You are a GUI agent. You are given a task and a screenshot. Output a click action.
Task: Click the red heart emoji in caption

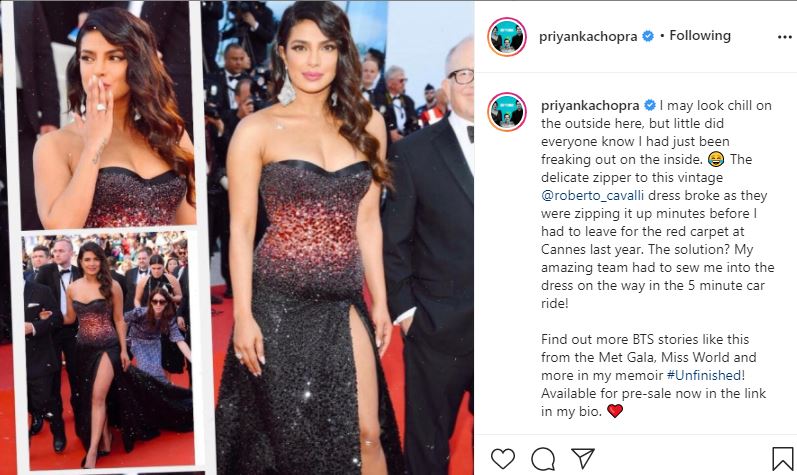615,411
